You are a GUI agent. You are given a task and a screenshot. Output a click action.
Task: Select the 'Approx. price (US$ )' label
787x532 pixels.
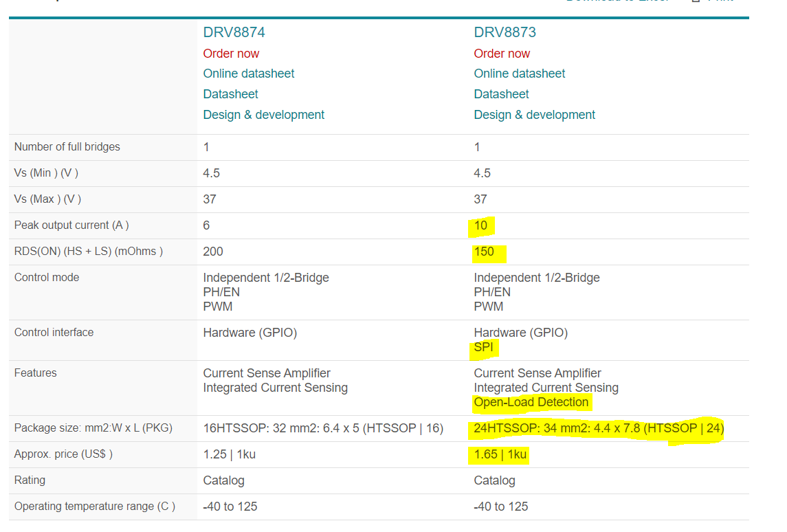click(63, 454)
